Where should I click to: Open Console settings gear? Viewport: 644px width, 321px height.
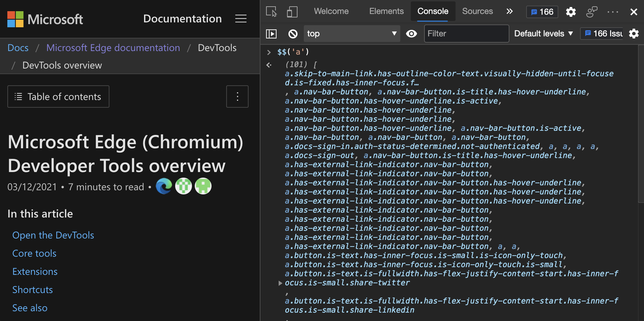click(634, 34)
